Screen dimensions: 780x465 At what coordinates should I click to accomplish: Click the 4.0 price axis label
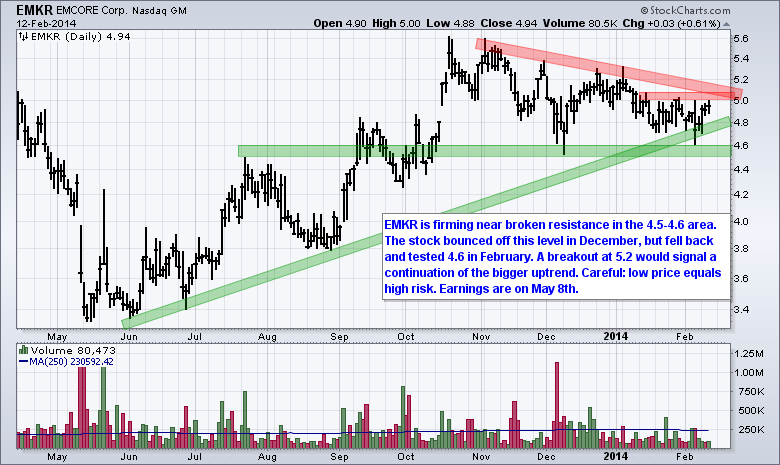(741, 221)
